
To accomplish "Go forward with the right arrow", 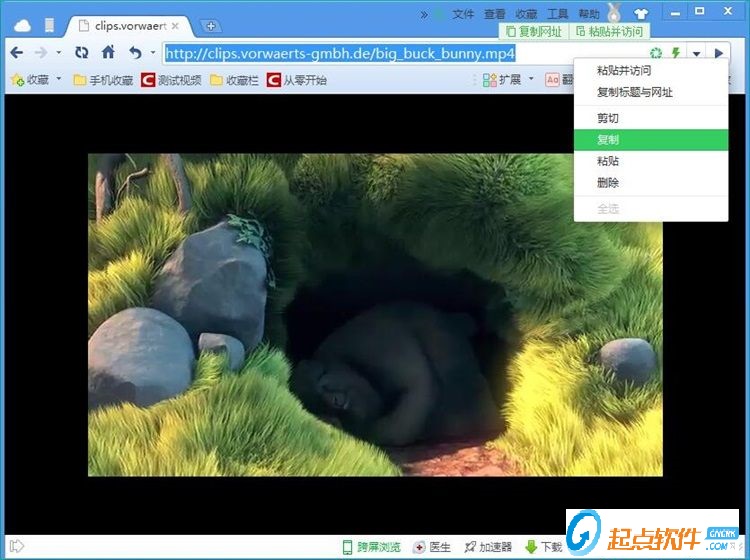I will click(x=41, y=53).
